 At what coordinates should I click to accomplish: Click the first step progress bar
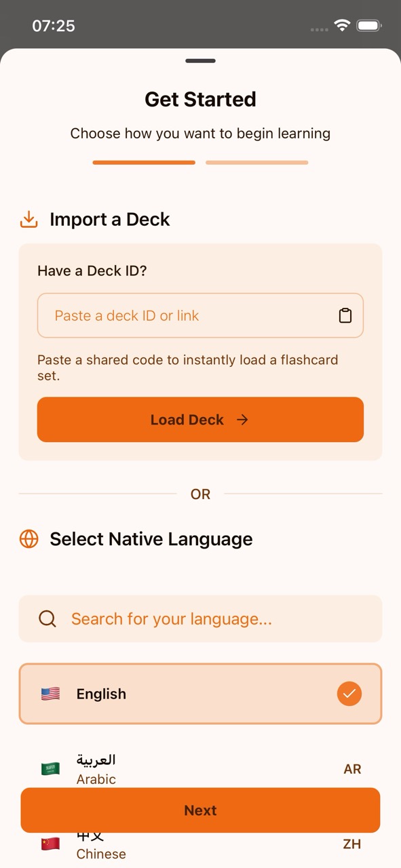[x=143, y=162]
